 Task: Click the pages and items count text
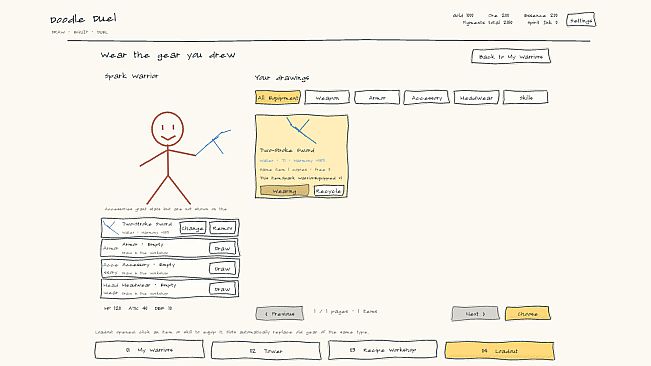click(x=345, y=311)
